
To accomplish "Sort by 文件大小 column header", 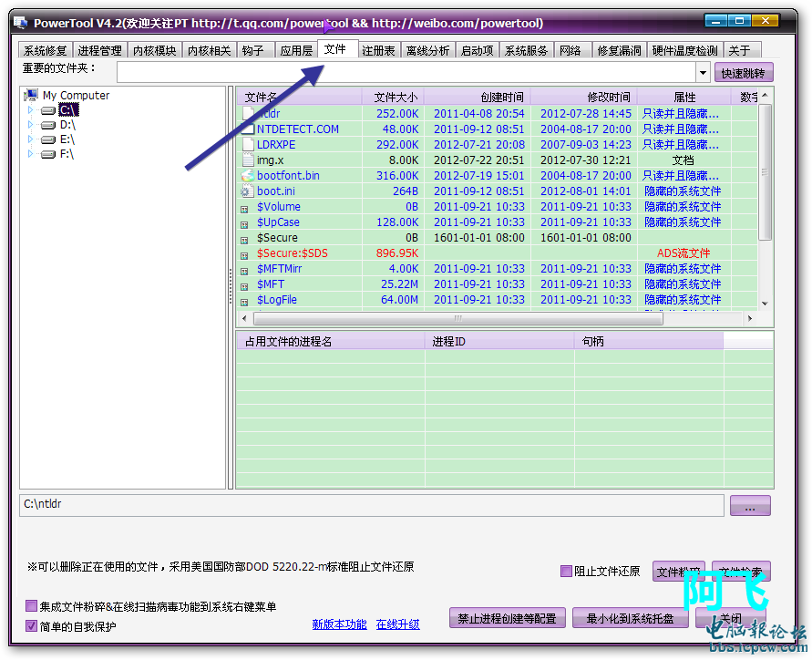I will [393, 97].
